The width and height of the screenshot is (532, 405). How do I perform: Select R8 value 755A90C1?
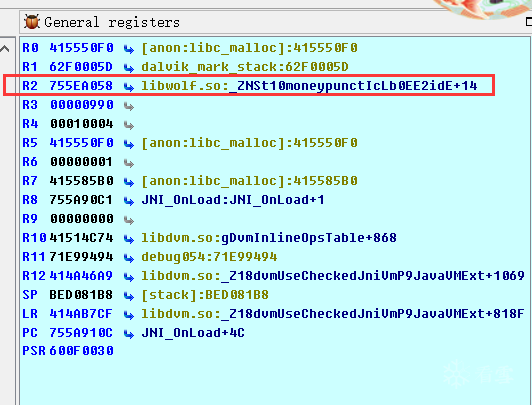tap(81, 200)
